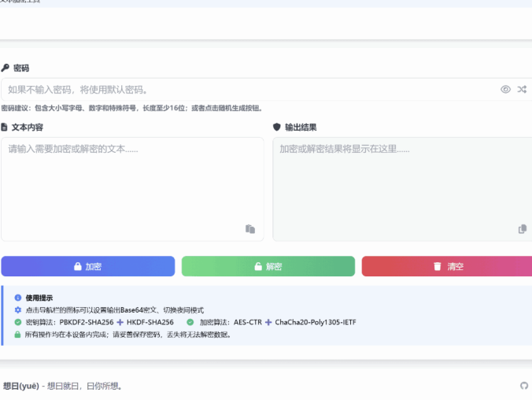The width and height of the screenshot is (532, 400).
Task: Click the document icon beside 文本内容
Action: 4,128
